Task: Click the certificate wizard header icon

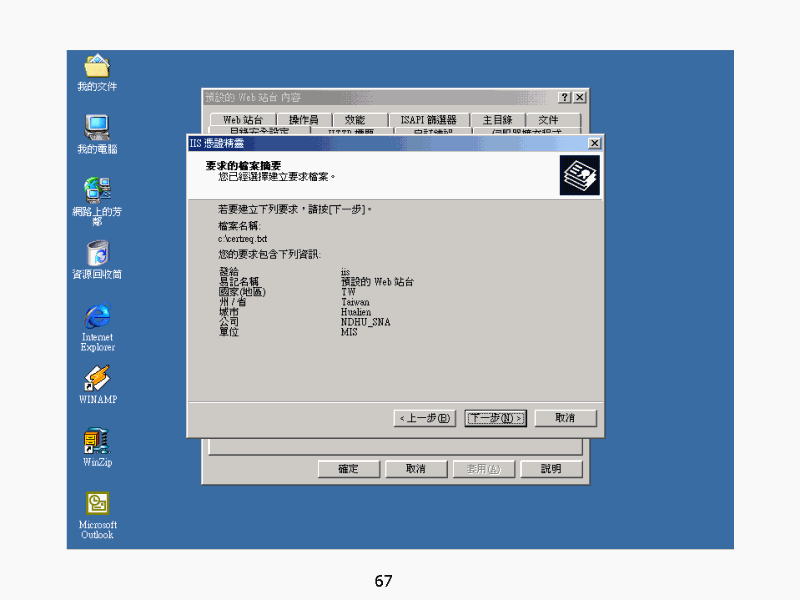Action: click(579, 174)
